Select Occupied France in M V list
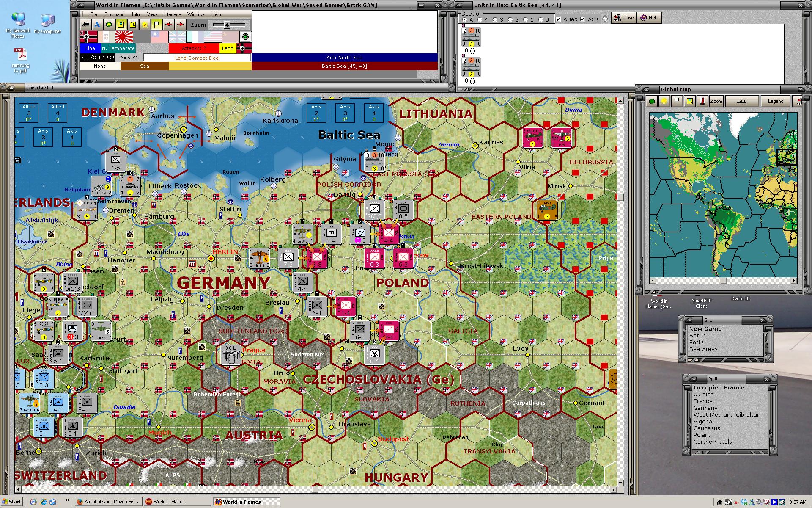 click(x=719, y=387)
